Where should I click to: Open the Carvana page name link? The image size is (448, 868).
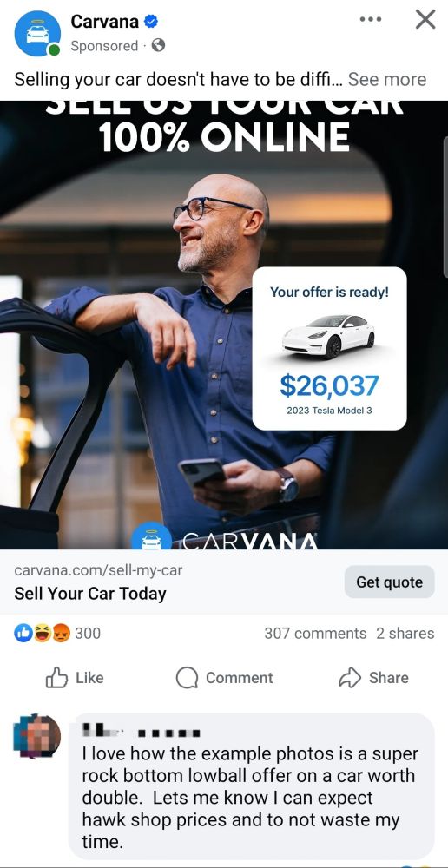tap(104, 22)
